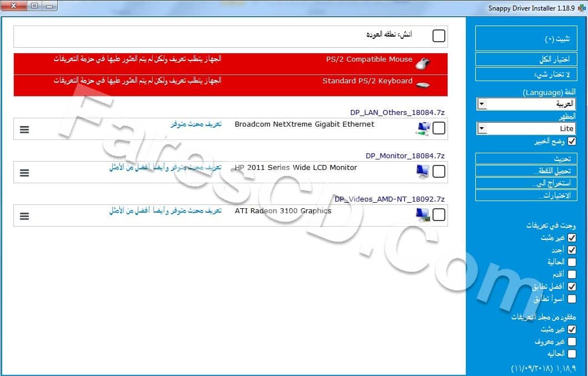Click the HP 2011 Series monitor icon
The image size is (588, 376).
coord(423,172)
